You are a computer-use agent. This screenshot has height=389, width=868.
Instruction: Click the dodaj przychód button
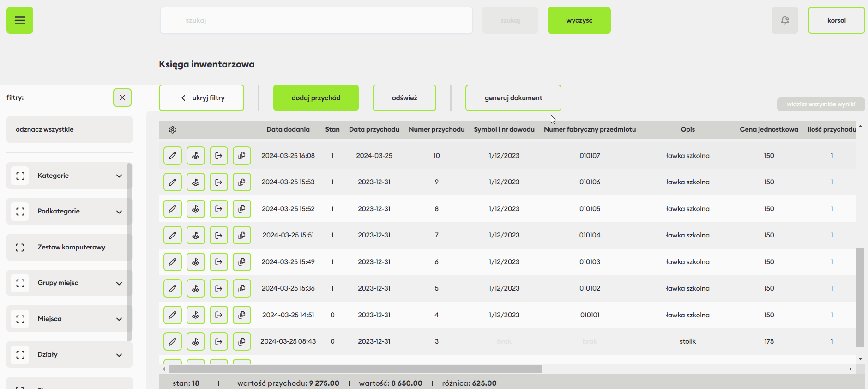coord(316,98)
